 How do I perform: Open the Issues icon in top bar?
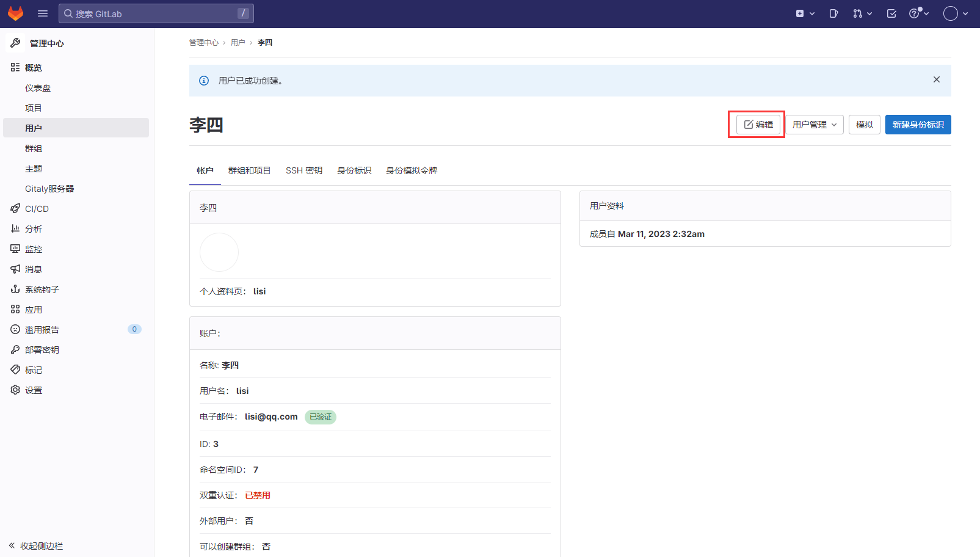coord(833,13)
